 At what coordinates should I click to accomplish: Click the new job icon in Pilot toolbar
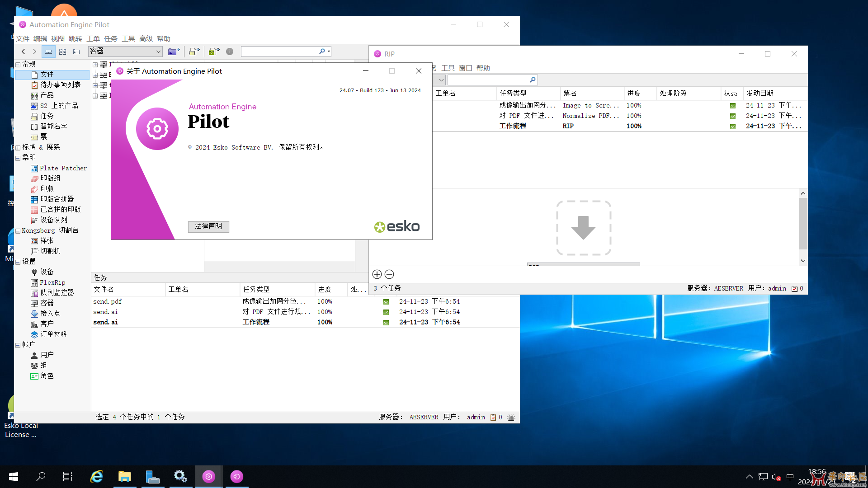coord(194,52)
